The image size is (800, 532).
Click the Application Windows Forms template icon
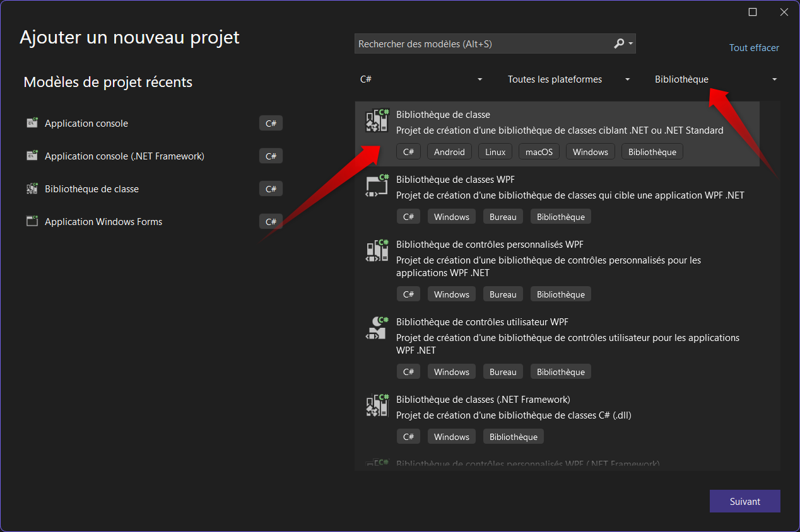tap(32, 221)
